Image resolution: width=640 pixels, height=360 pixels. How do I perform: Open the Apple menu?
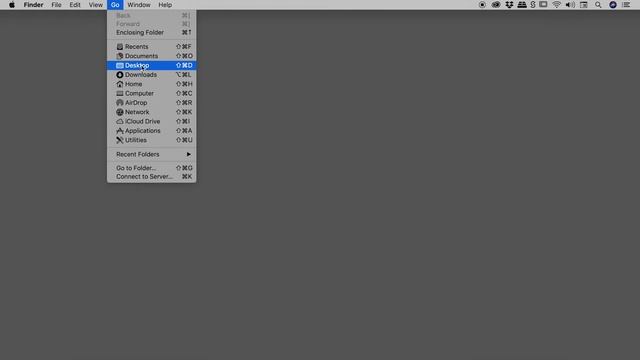click(x=12, y=5)
